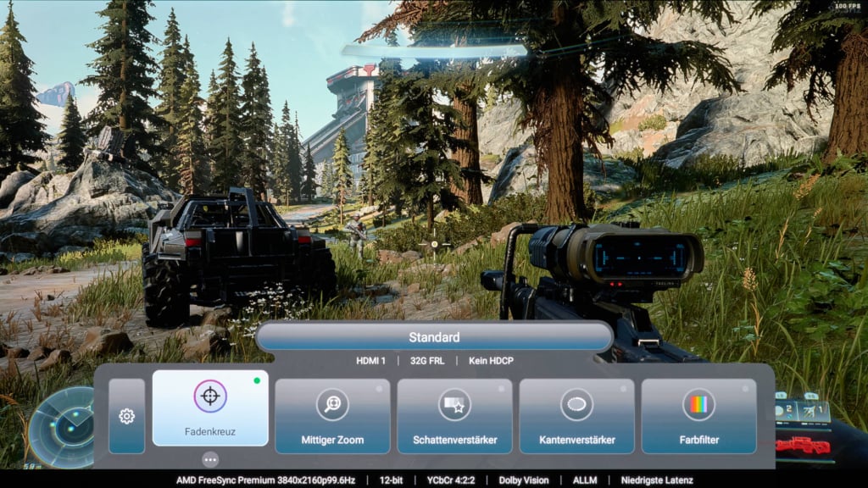868x488 pixels.
Task: Open the settings gear button
Action: (127, 416)
